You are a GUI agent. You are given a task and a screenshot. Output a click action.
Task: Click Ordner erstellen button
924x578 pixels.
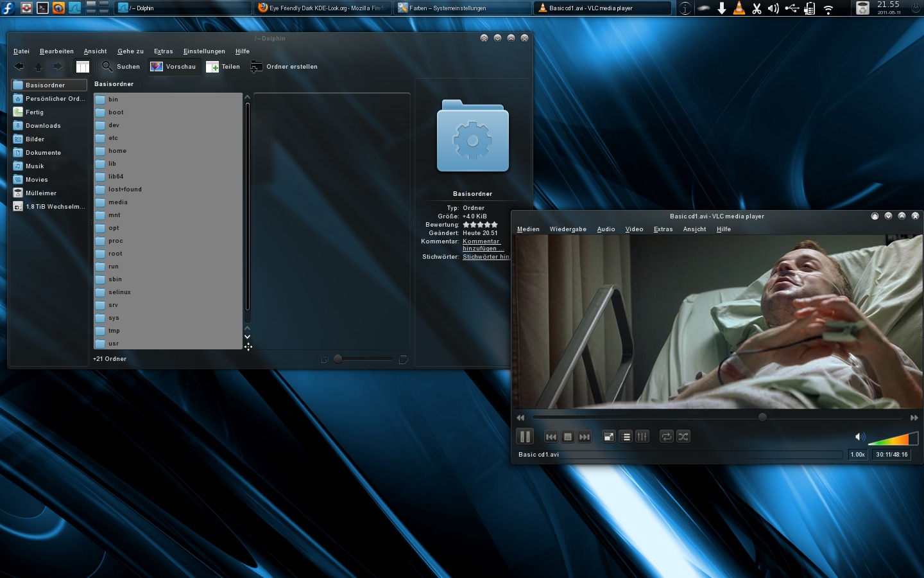point(284,67)
